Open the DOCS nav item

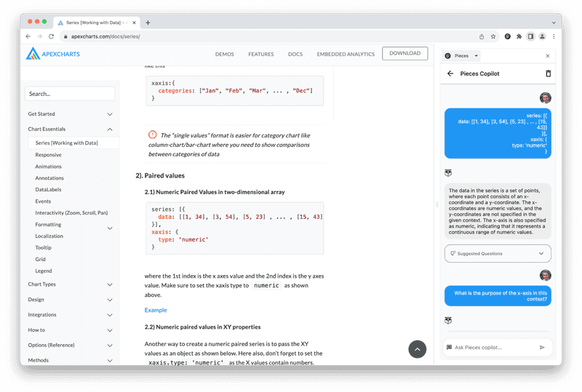[295, 55]
